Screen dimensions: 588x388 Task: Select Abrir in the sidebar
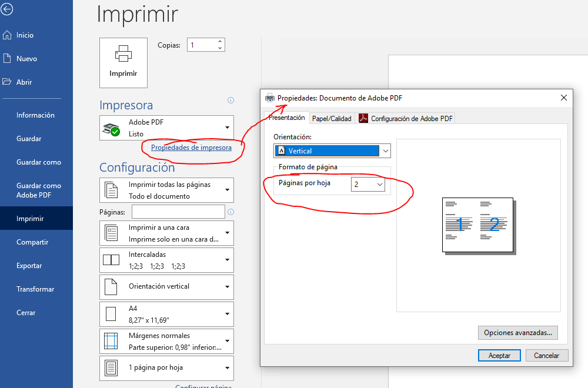(x=36, y=82)
